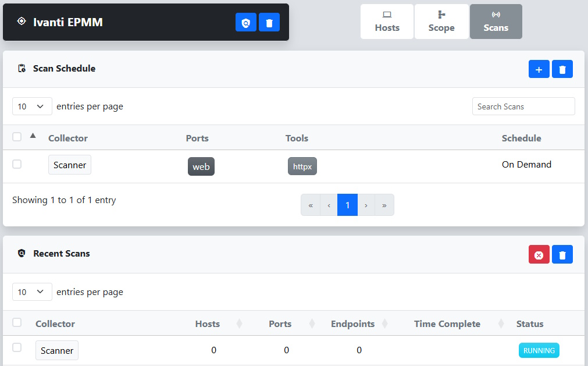Screen dimensions: 588x366
Task: Cancel running scans with red X button
Action: coord(539,255)
